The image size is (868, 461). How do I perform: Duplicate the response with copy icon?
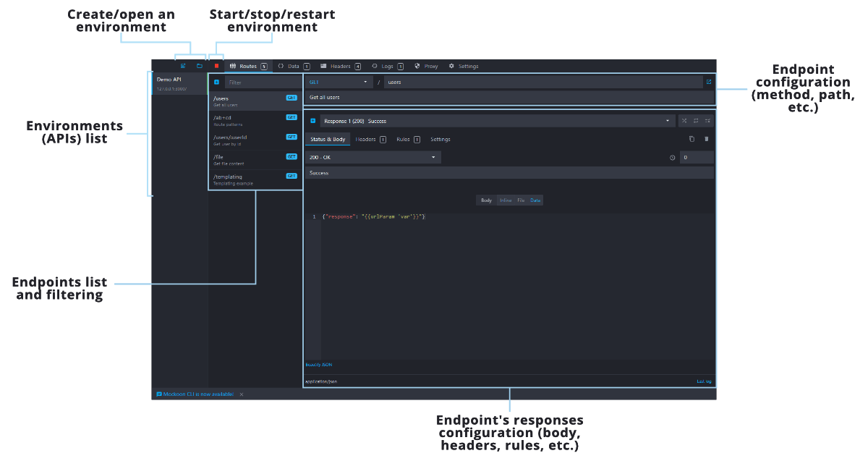(692, 139)
